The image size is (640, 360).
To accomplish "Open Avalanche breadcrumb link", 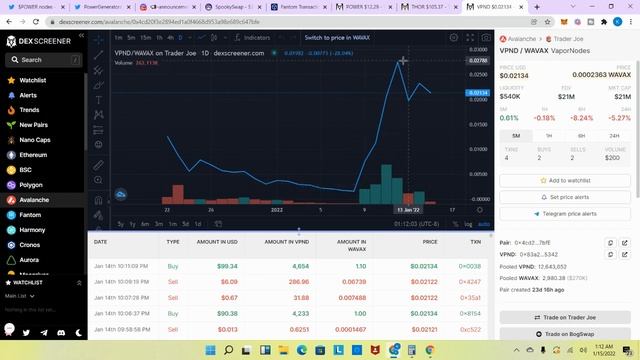I will 518,39.
